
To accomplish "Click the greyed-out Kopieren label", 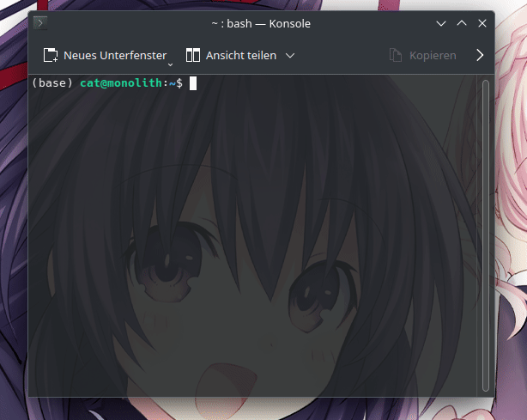I will click(x=433, y=55).
